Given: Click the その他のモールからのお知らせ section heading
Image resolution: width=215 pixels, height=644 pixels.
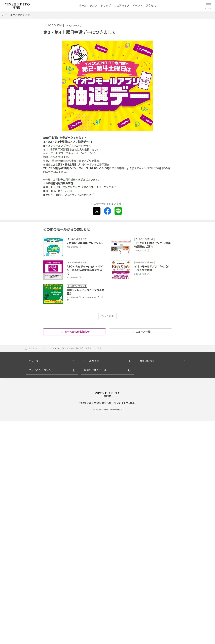Looking at the screenshot, I should (x=67, y=229).
